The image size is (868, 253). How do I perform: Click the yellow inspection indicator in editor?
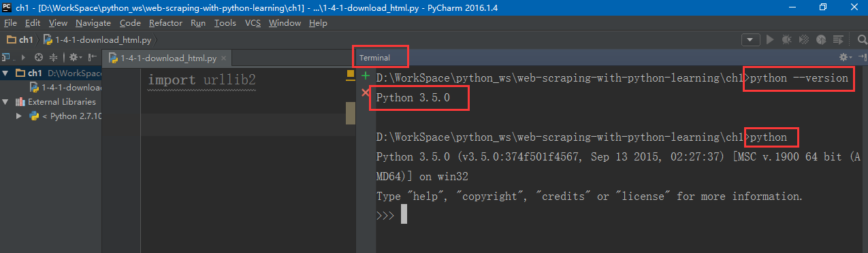350,73
